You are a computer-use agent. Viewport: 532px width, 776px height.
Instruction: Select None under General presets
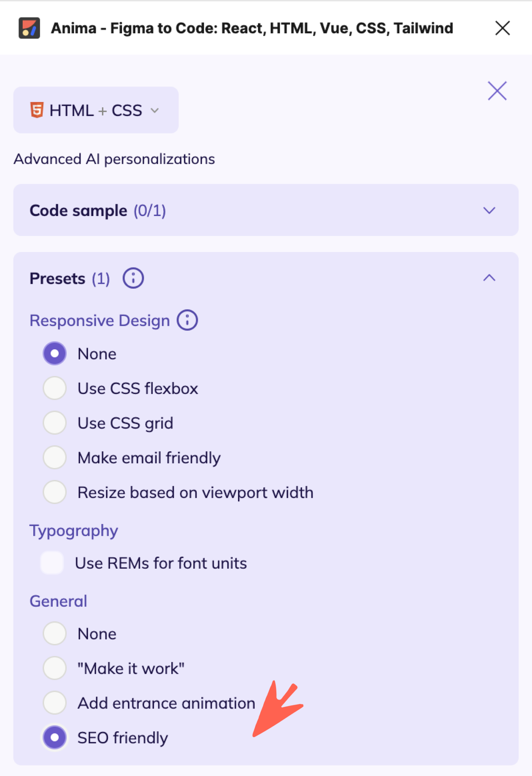click(x=54, y=633)
